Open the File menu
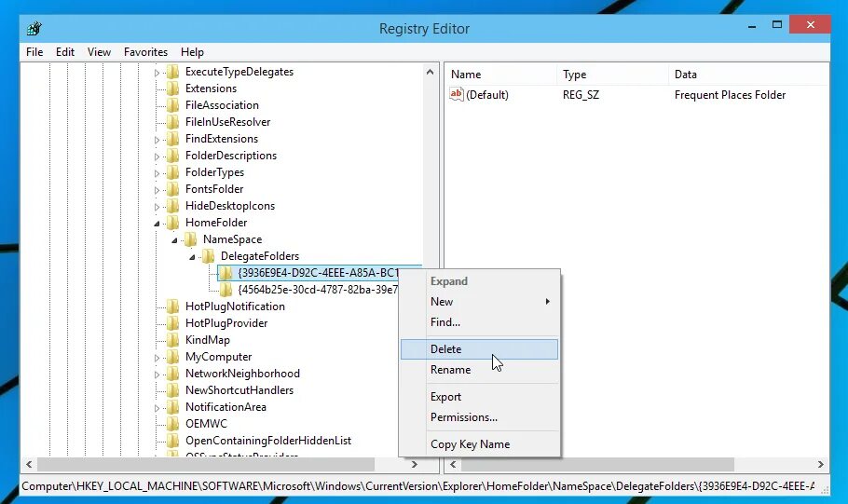 pyautogui.click(x=34, y=52)
